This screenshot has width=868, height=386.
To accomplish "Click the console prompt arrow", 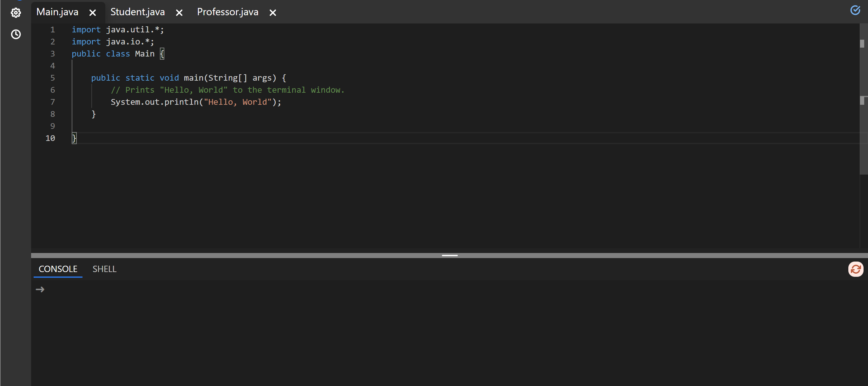I will pos(40,289).
